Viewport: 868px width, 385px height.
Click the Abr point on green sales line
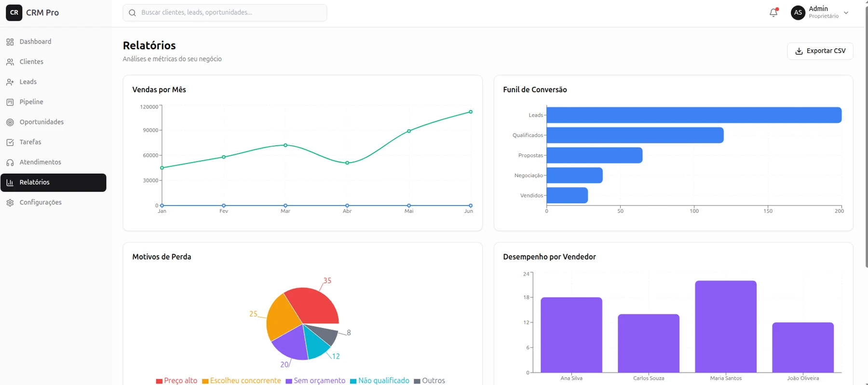tap(347, 163)
